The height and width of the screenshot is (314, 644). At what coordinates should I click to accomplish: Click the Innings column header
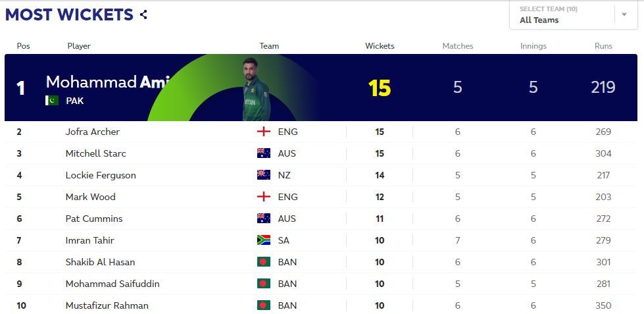coord(533,46)
